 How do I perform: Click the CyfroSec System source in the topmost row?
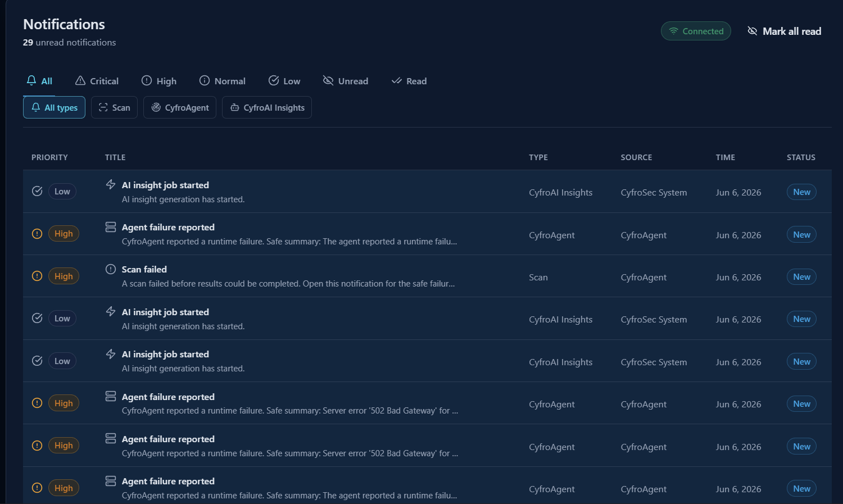[654, 192]
